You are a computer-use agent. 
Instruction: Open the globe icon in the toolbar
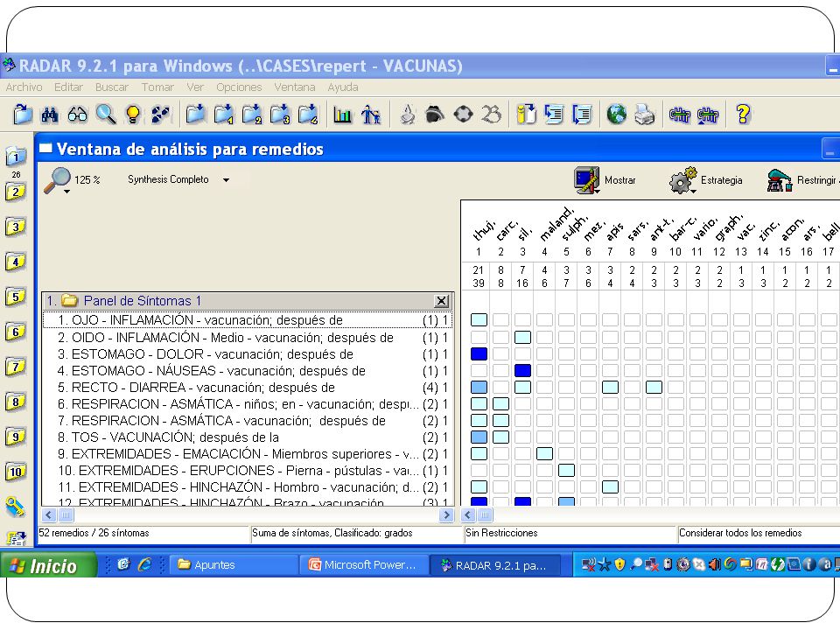617,114
